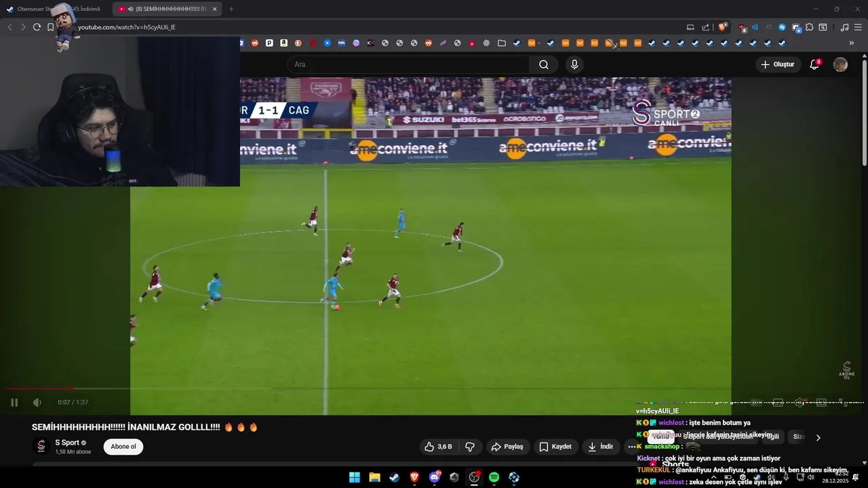This screenshot has height=488, width=868.
Task: Open the Brave Shields lion icon
Action: click(722, 27)
